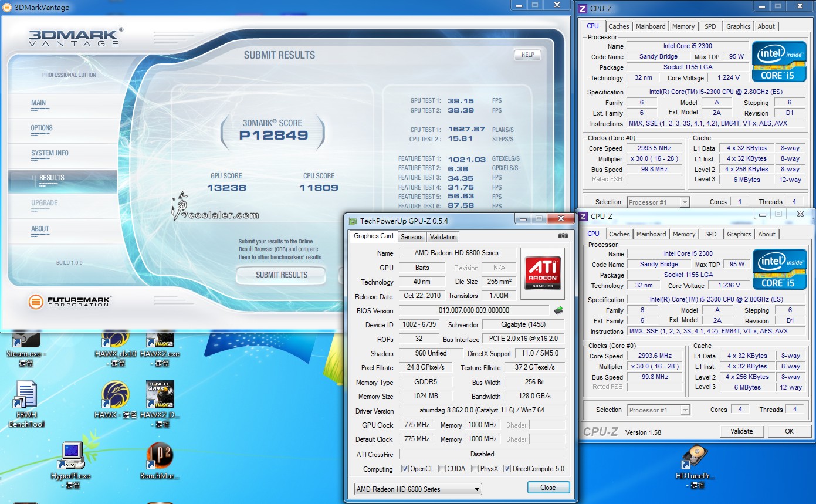The height and width of the screenshot is (504, 816).
Task: Open About tab in rear CPU-Z window
Action: click(x=766, y=26)
